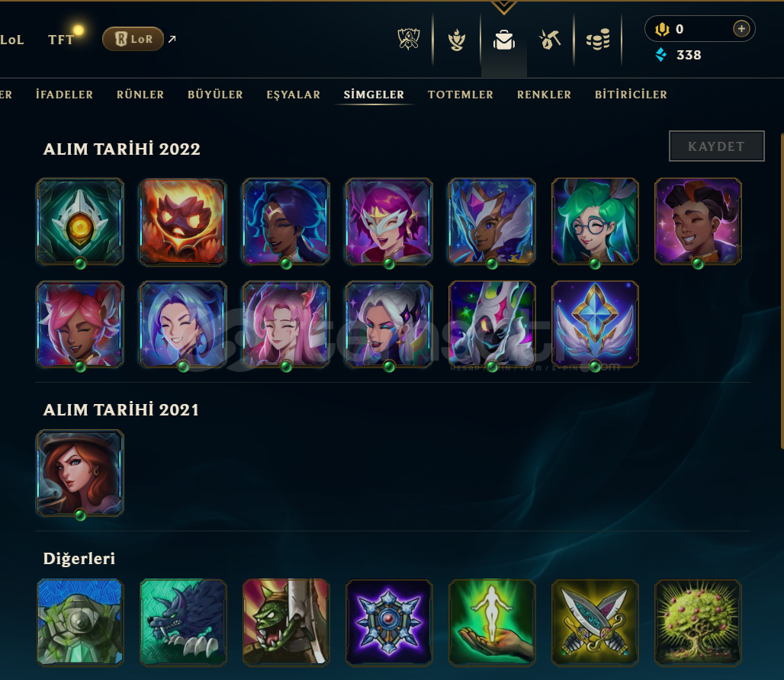Viewport: 784px width, 680px height.
Task: Launch the LoR game button
Action: pyautogui.click(x=133, y=39)
